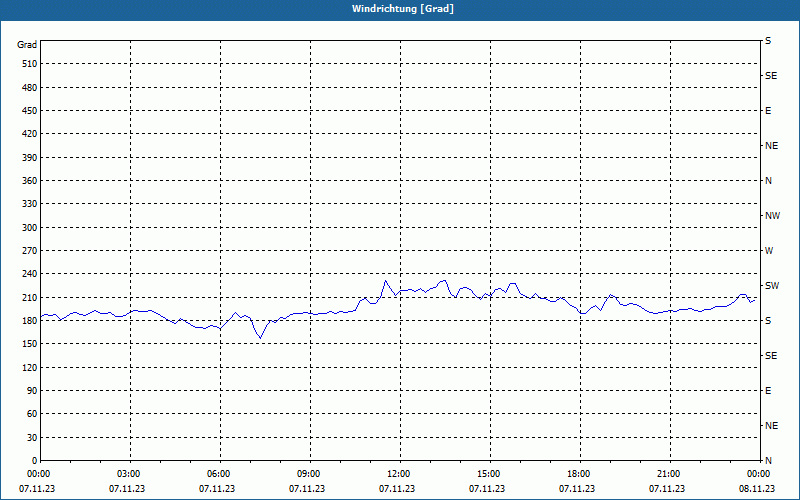The width and height of the screenshot is (800, 500).
Task: Select the 'SE' compass label level with 480
Action: point(771,76)
